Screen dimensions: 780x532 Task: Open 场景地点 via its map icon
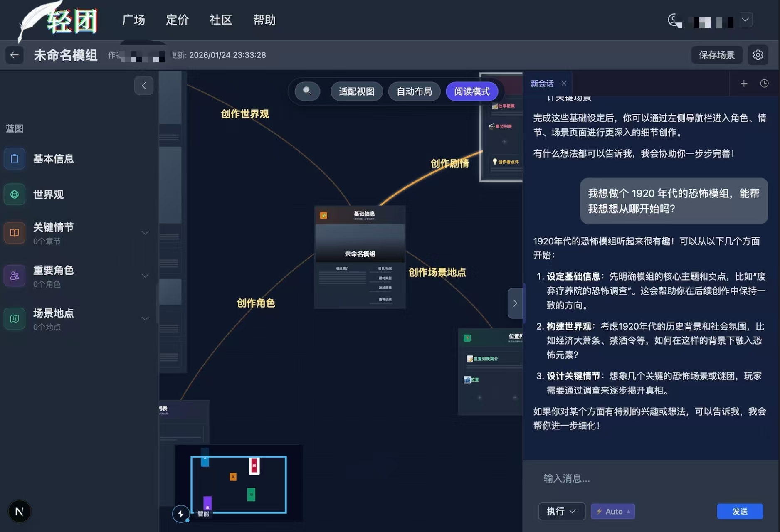point(15,318)
